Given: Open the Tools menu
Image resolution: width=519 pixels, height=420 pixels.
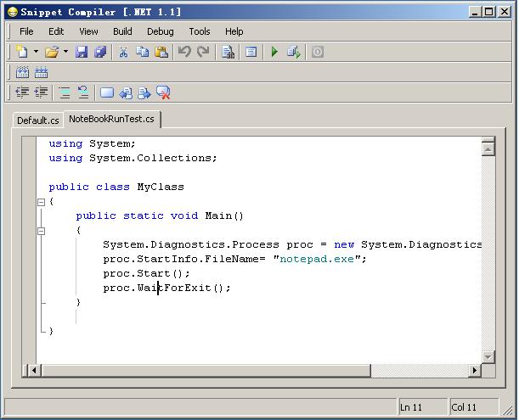Looking at the screenshot, I should coord(200,31).
